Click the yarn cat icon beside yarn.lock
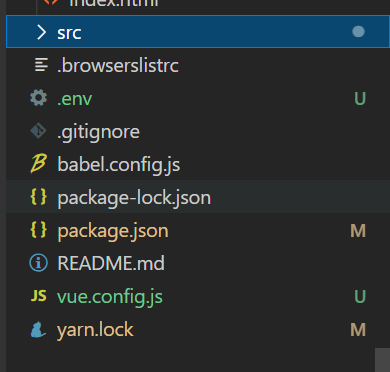390x372 pixels. click(38, 329)
